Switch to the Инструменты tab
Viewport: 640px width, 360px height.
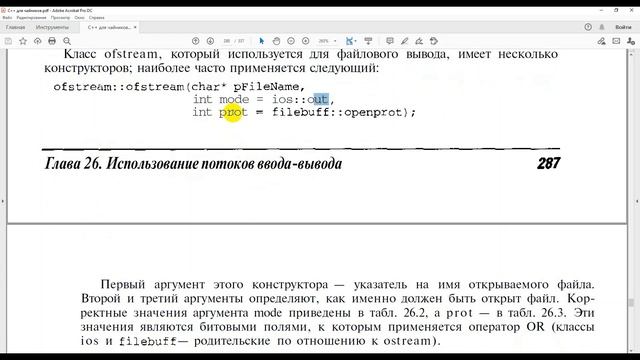(52, 27)
